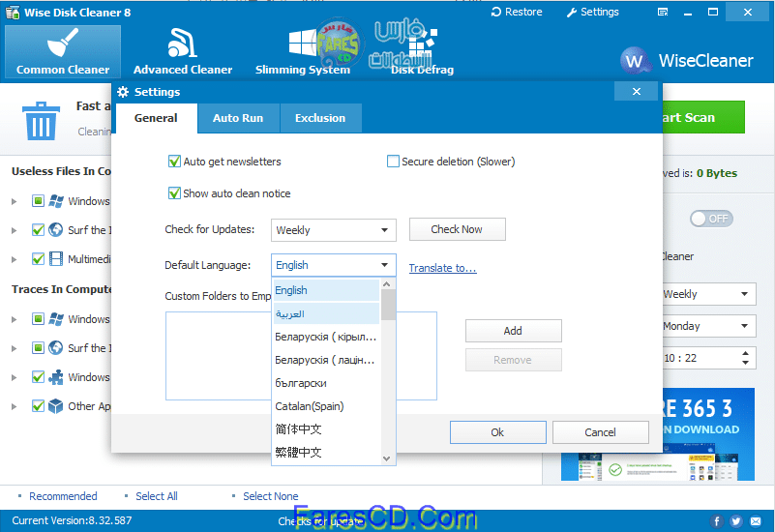Toggle the Multimedia checkbox

[38, 259]
